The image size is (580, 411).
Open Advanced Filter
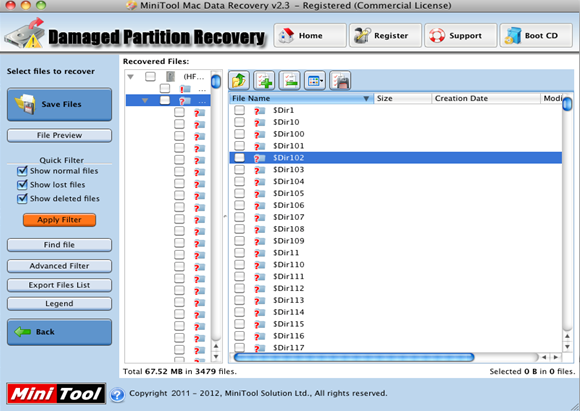tap(59, 266)
